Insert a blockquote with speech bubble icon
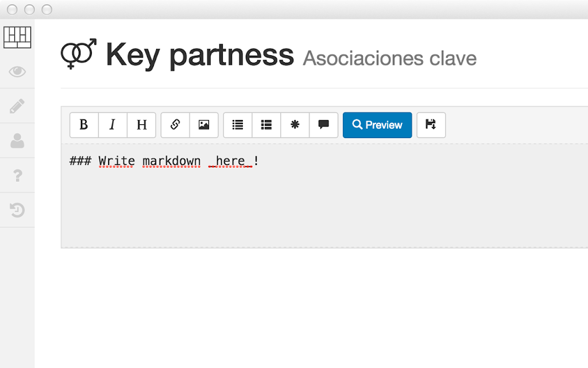Screen dimensions: 588x368 point(324,125)
